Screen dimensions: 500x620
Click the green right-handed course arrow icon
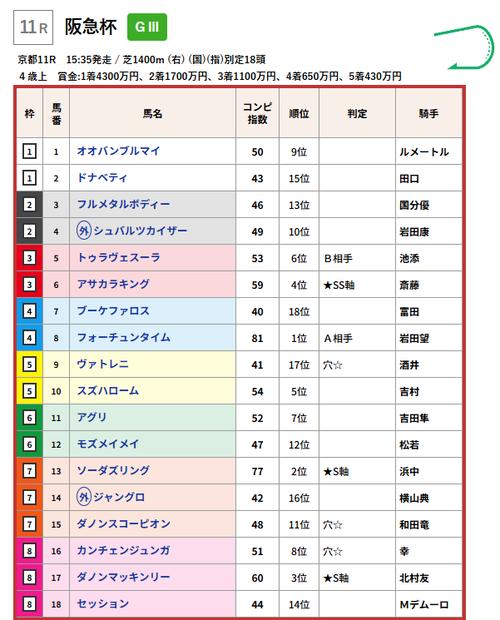click(465, 47)
